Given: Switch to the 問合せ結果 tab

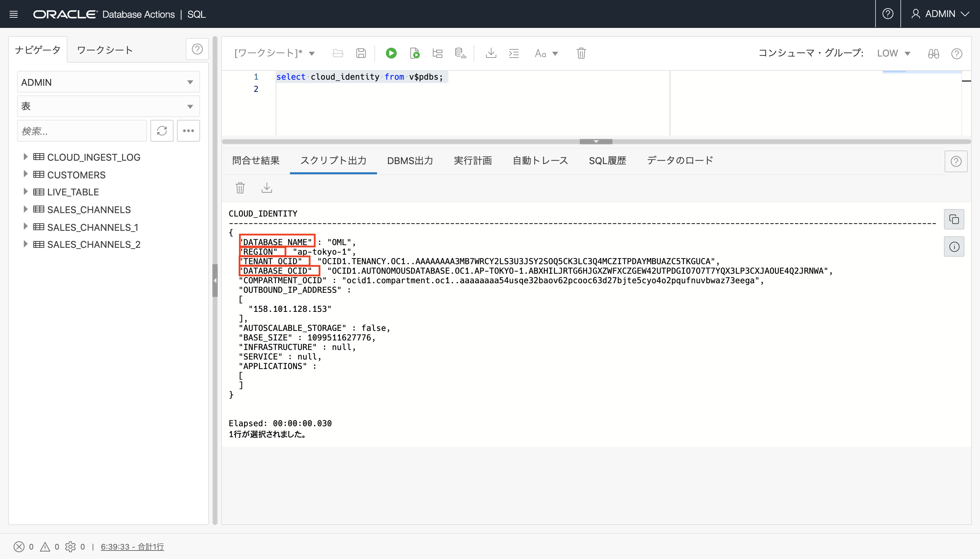Looking at the screenshot, I should coord(256,160).
